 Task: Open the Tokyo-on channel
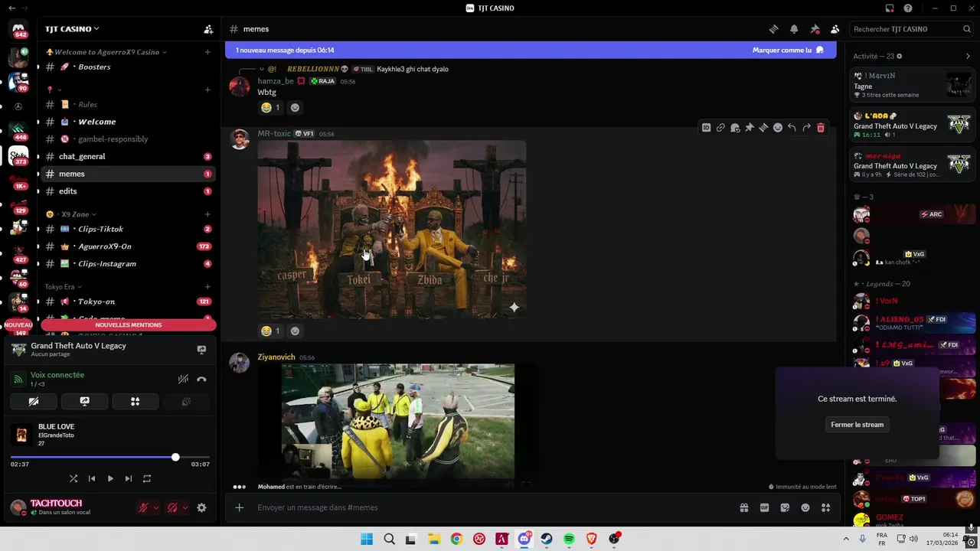[127, 302]
